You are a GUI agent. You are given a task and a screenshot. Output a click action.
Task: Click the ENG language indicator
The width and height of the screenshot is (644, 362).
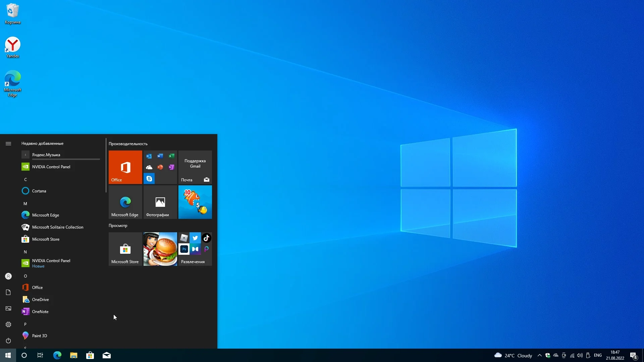tap(598, 355)
